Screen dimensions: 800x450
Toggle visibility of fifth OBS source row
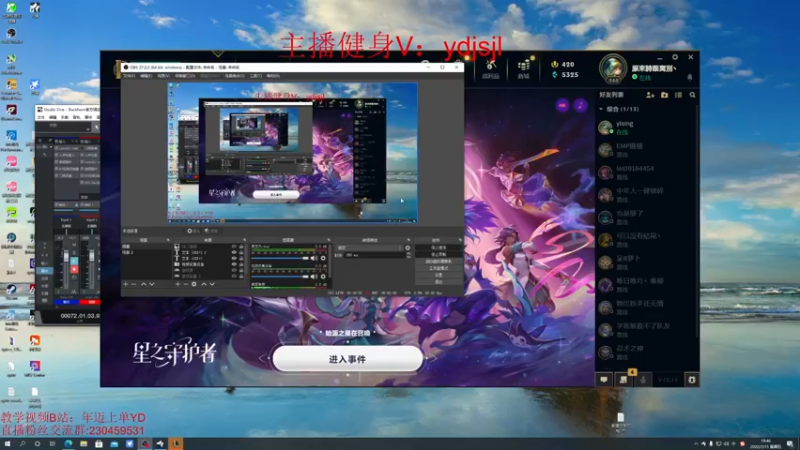[x=234, y=270]
